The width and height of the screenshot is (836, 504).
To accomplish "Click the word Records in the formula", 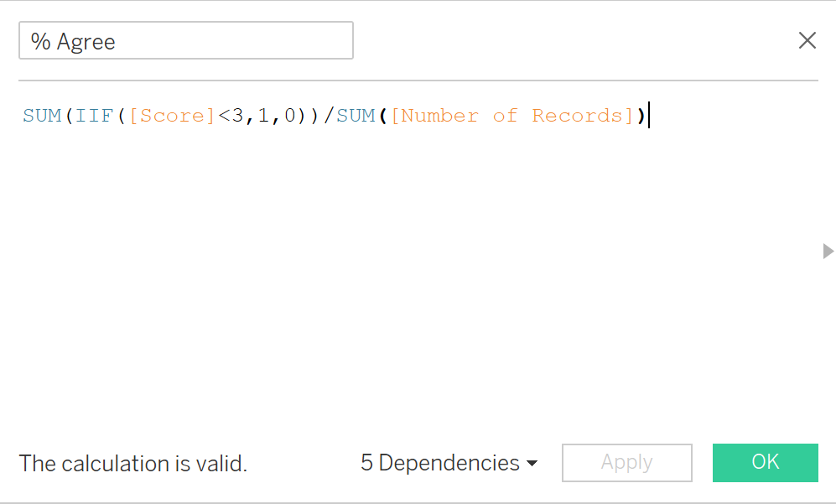I will [579, 116].
